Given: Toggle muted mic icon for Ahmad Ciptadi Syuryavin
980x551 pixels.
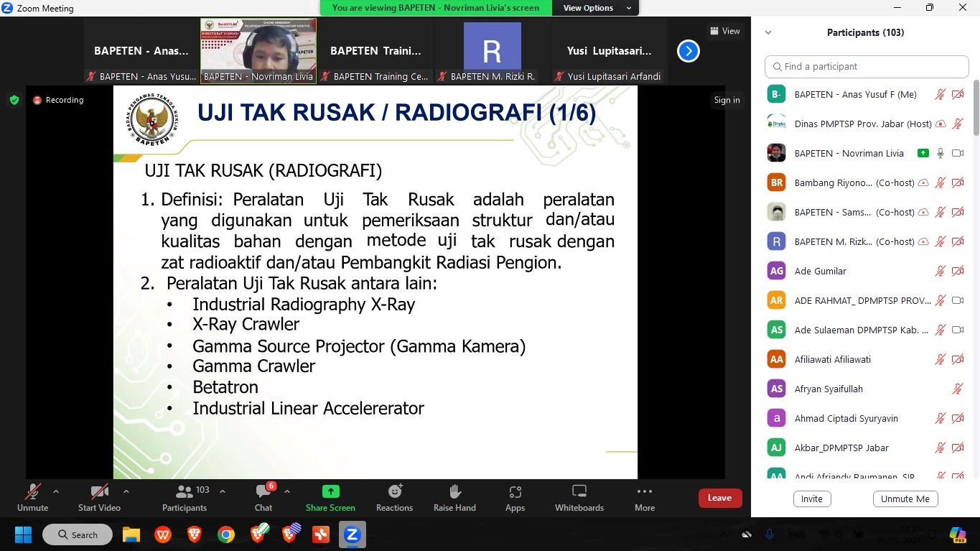Looking at the screenshot, I should pyautogui.click(x=941, y=418).
